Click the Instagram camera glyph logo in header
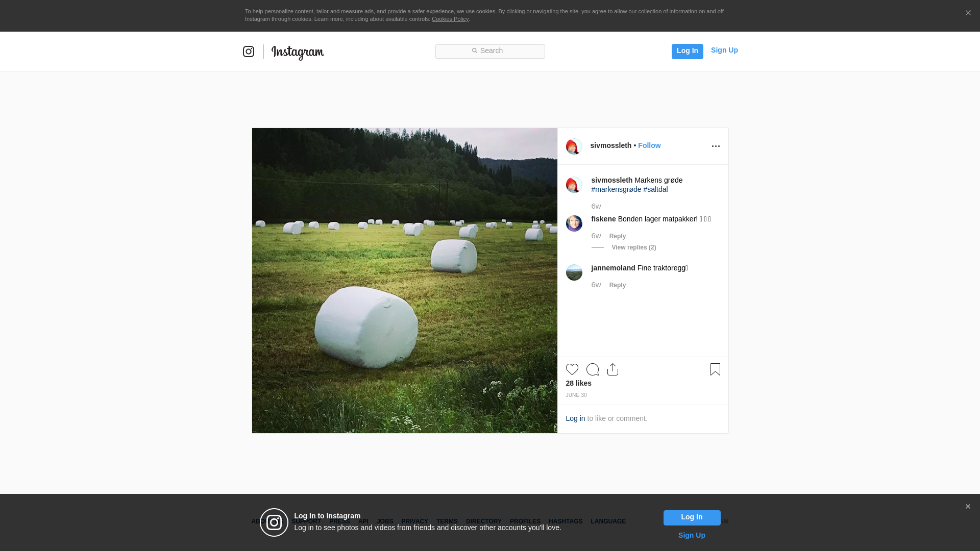Screen dimensions: 980x551 249,52
